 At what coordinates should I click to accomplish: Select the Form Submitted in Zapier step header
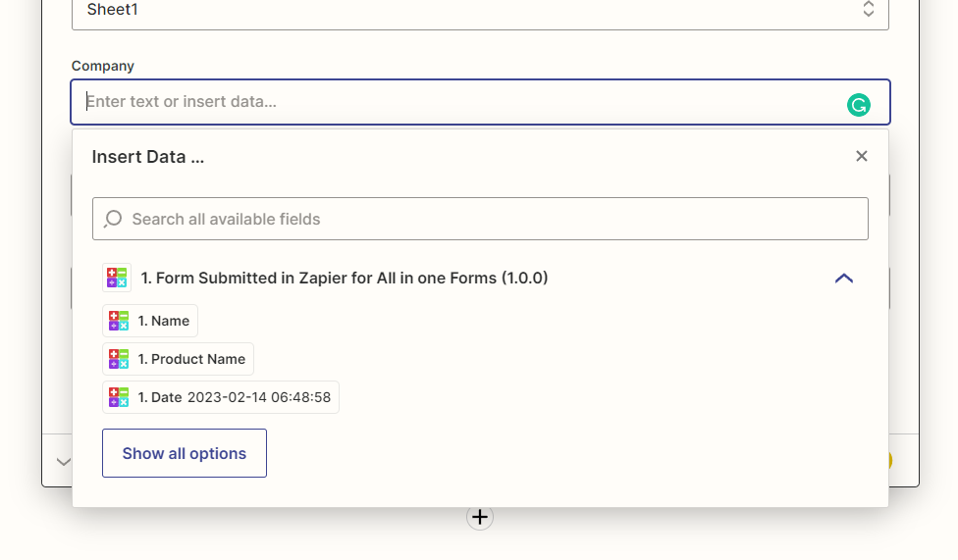tap(345, 278)
